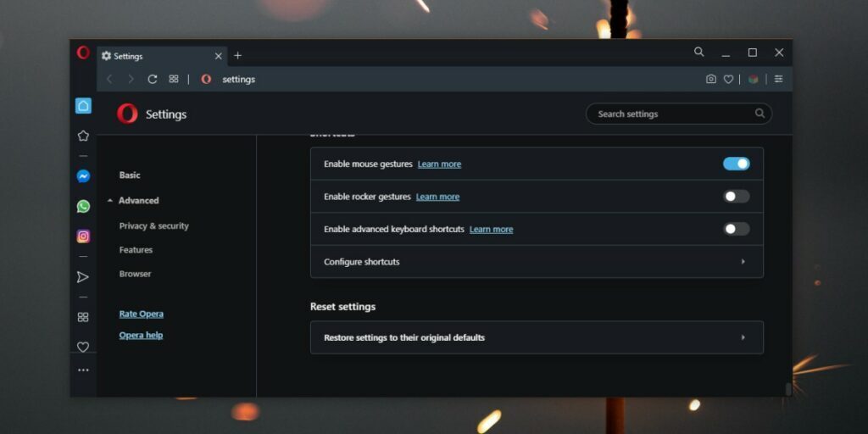Open Instagram sidebar panel

pyautogui.click(x=83, y=236)
